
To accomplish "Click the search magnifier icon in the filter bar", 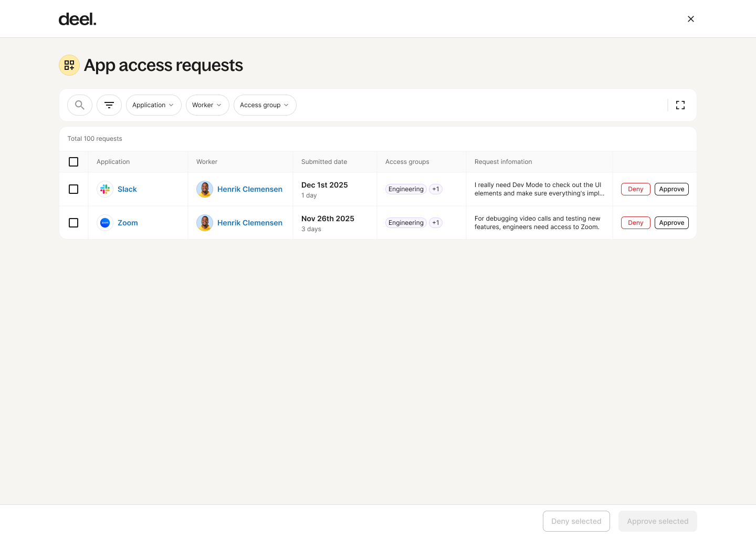I will click(79, 105).
